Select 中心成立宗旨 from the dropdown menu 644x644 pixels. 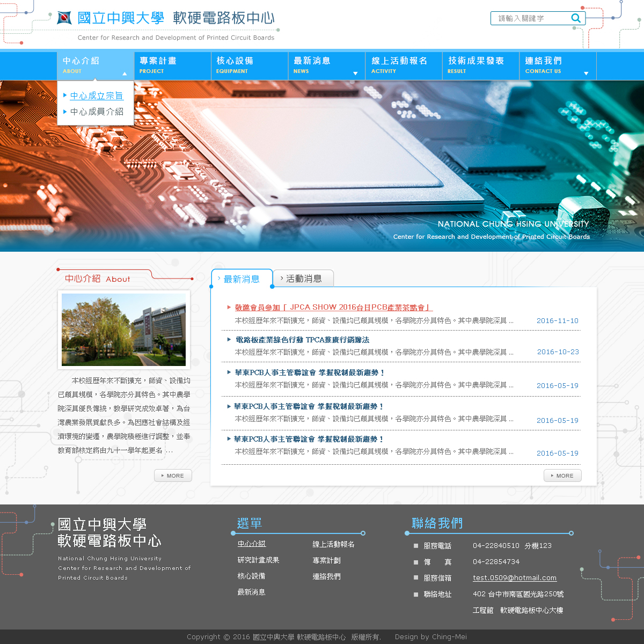97,96
